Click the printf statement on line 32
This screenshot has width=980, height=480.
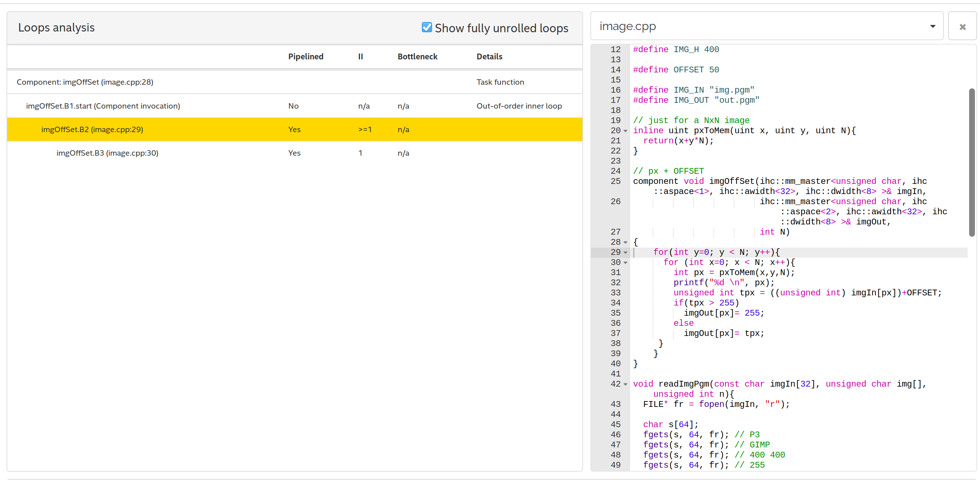[x=724, y=283]
